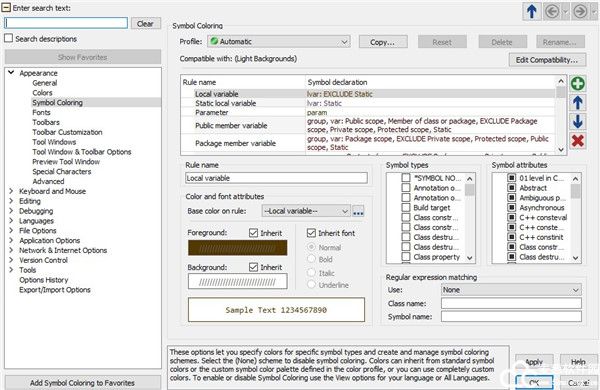600x390 pixels.
Task: Uncheck Foreground Inherit checkbox
Action: pyautogui.click(x=253, y=233)
